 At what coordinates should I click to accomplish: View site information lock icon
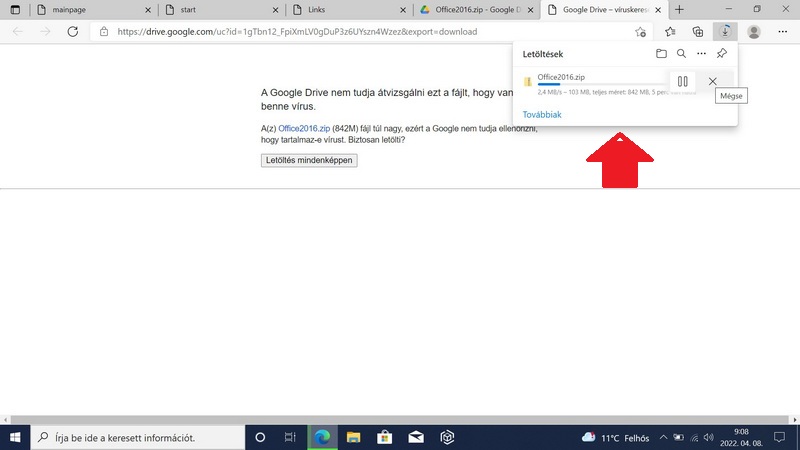click(x=104, y=32)
